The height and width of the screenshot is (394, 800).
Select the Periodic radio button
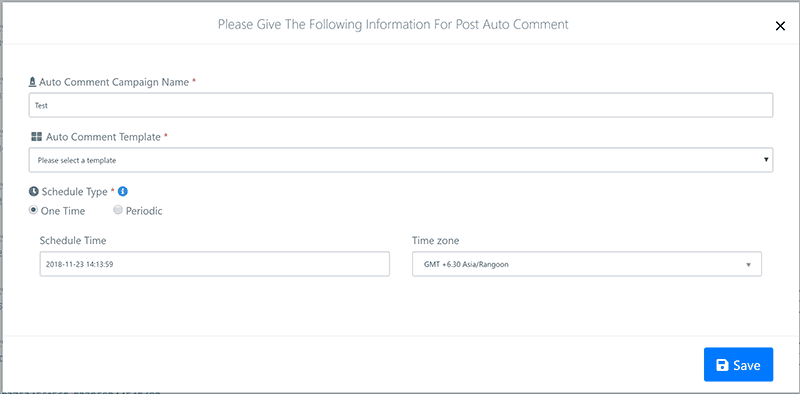click(x=118, y=210)
